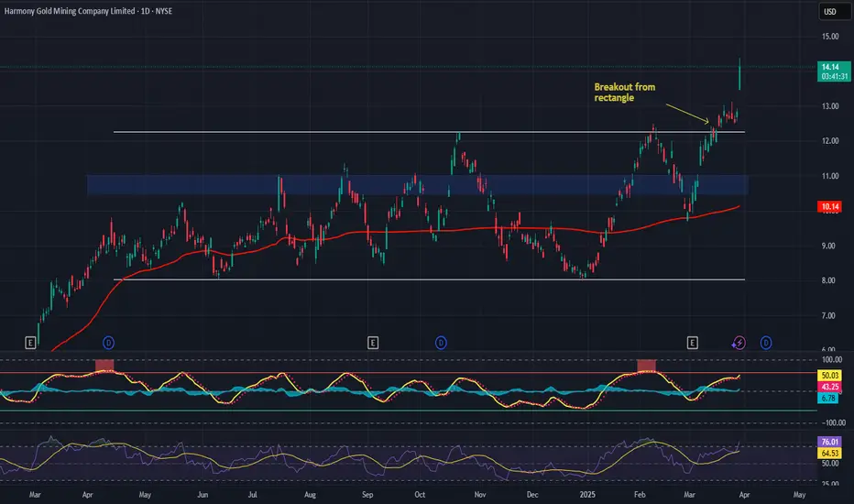Image resolution: width=854 pixels, height=504 pixels.
Task: Click the green 14.14 last price label
Action: (x=834, y=71)
